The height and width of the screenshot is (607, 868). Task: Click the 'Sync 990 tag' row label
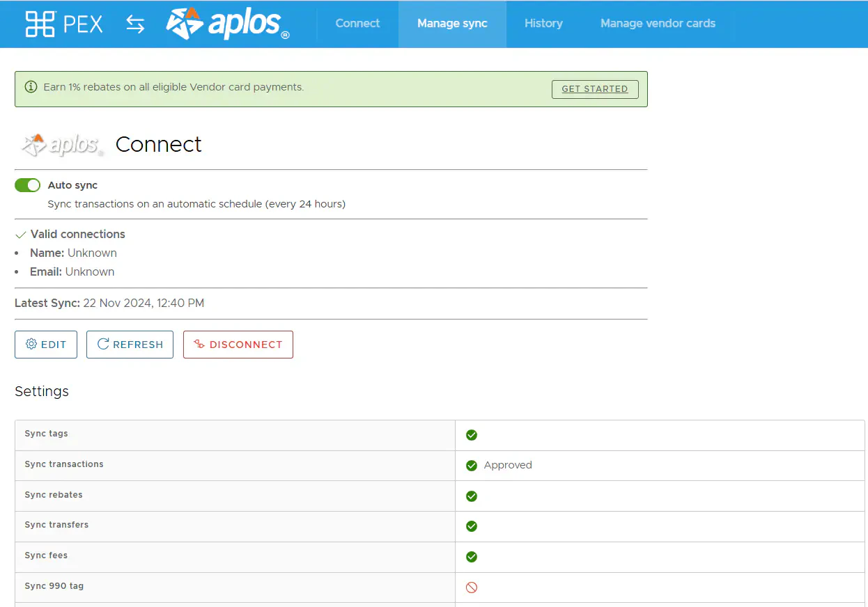tap(54, 586)
